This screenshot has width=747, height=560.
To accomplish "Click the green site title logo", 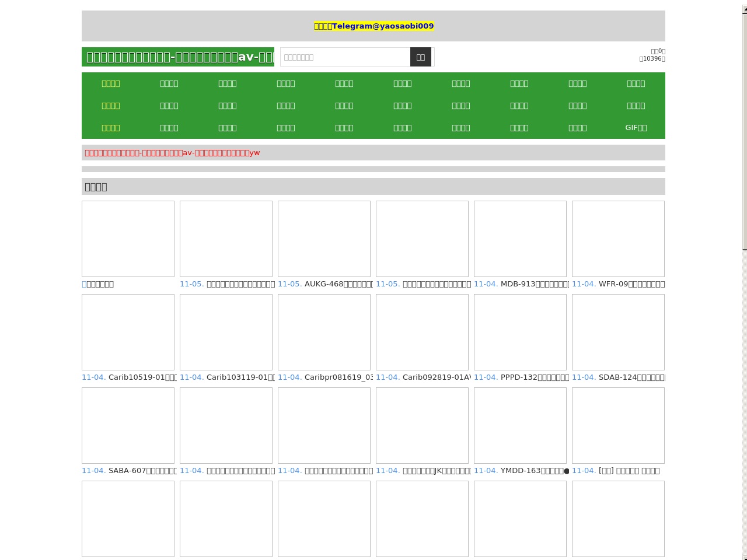I will click(x=178, y=57).
